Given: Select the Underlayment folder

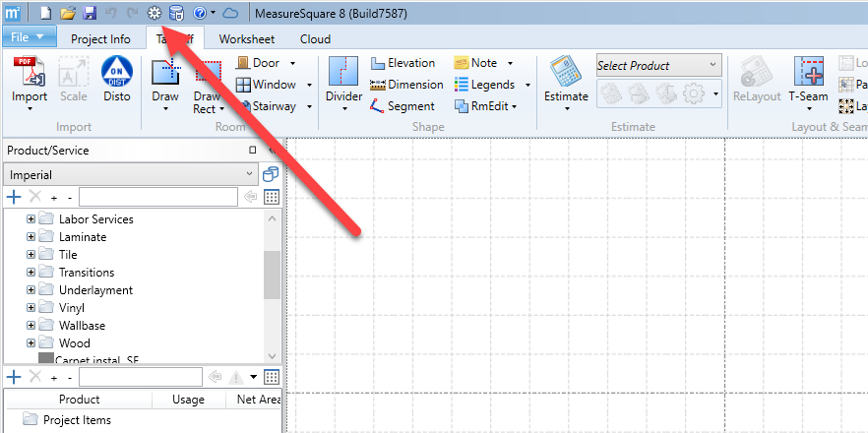Looking at the screenshot, I should (95, 290).
